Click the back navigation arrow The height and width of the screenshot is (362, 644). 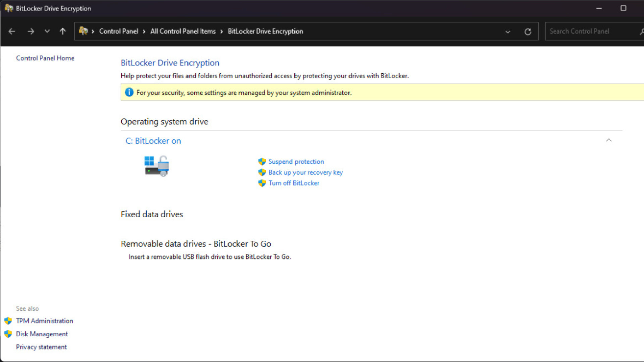tap(12, 31)
